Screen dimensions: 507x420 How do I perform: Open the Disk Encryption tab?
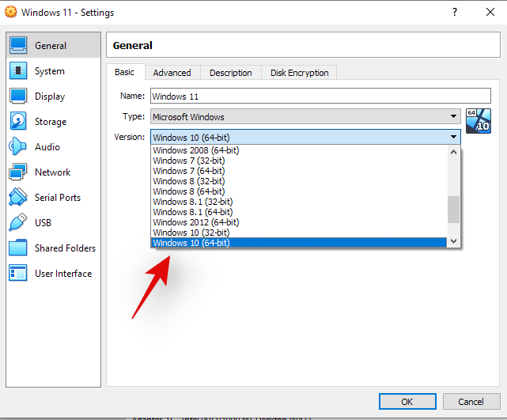click(299, 73)
